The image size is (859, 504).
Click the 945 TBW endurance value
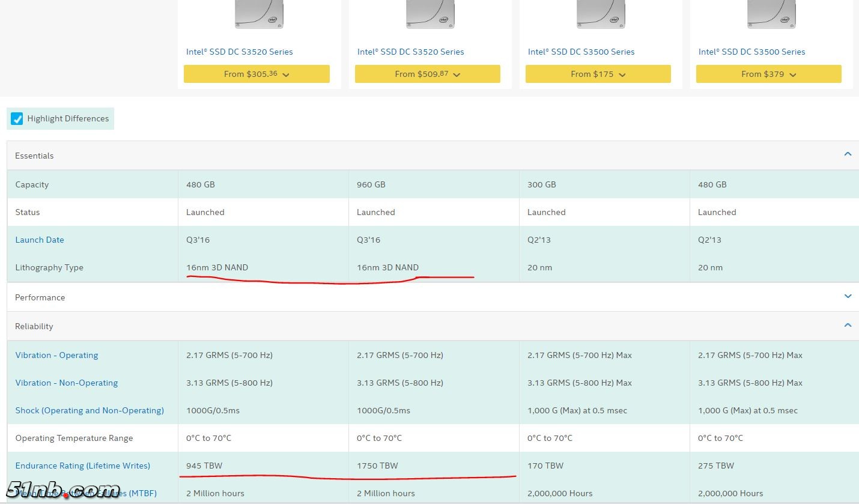tap(204, 466)
